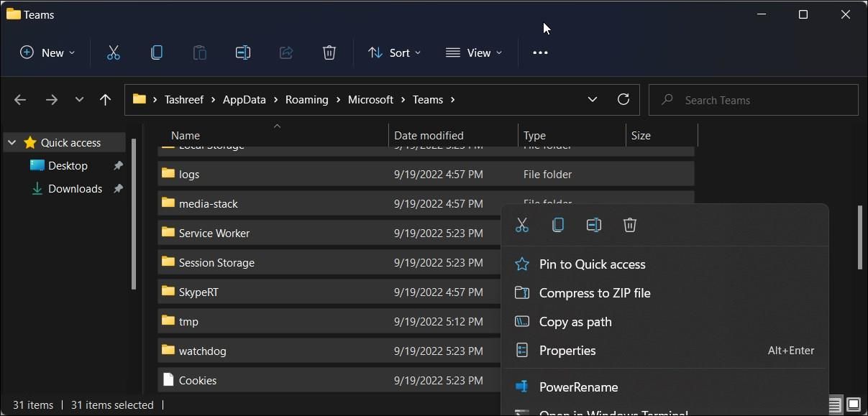Select the Delete icon in the context menu

(629, 225)
